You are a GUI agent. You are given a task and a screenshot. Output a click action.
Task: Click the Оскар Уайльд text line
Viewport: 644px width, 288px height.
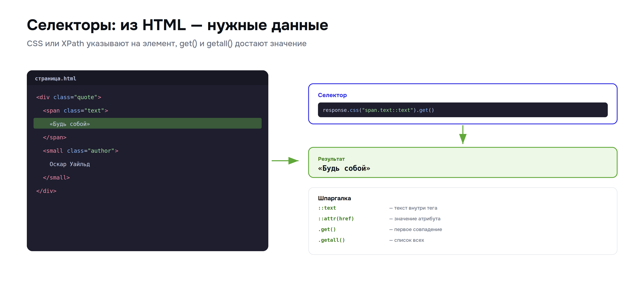(x=70, y=164)
